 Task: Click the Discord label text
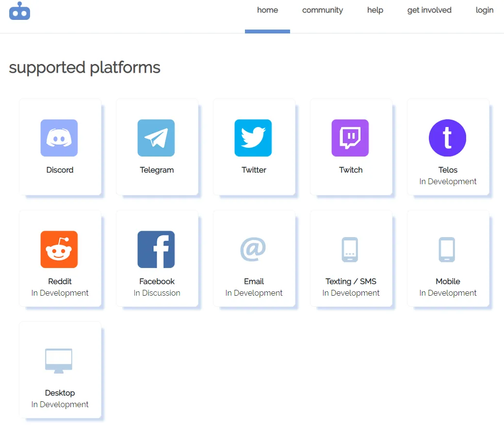pyautogui.click(x=60, y=170)
